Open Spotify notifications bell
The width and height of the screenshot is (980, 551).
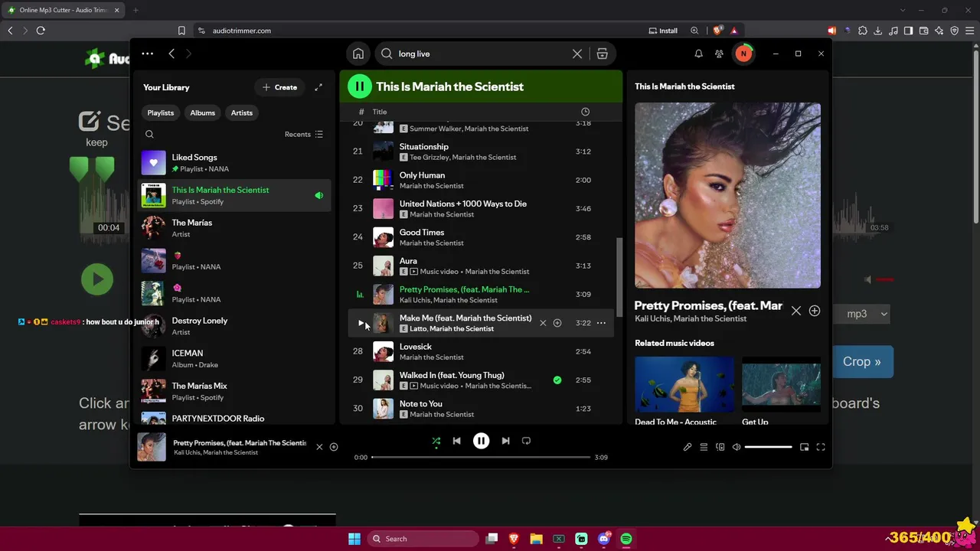(x=698, y=54)
